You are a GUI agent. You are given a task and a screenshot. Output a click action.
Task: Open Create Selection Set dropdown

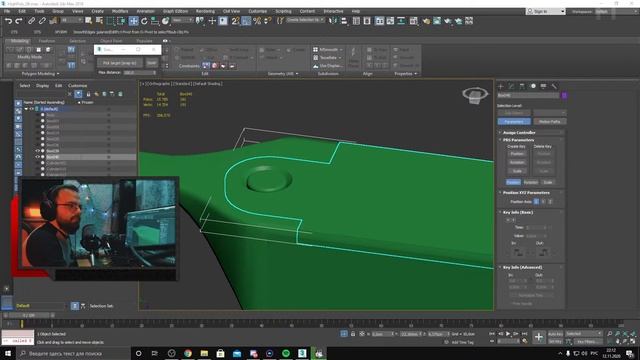[306, 20]
